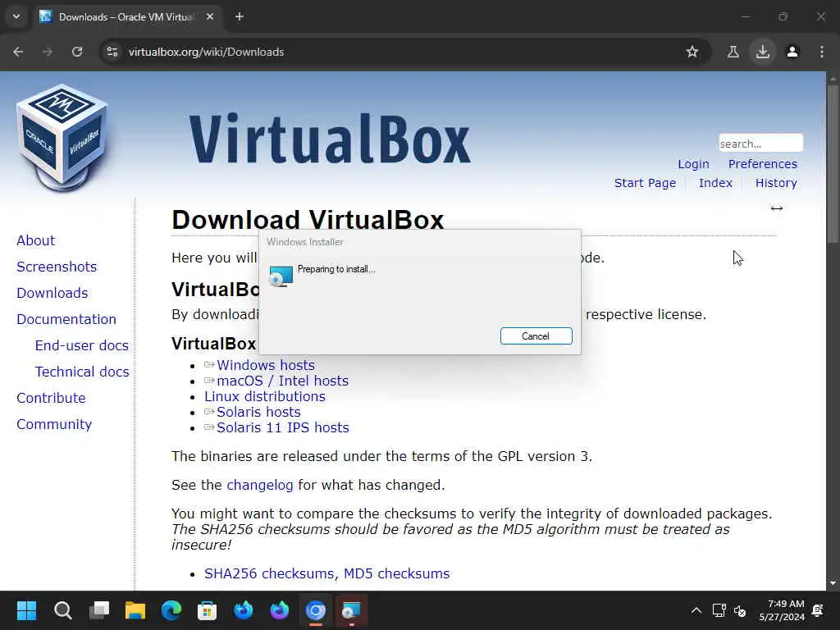Bookmark this page with the star icon
This screenshot has width=840, height=630.
[x=692, y=52]
